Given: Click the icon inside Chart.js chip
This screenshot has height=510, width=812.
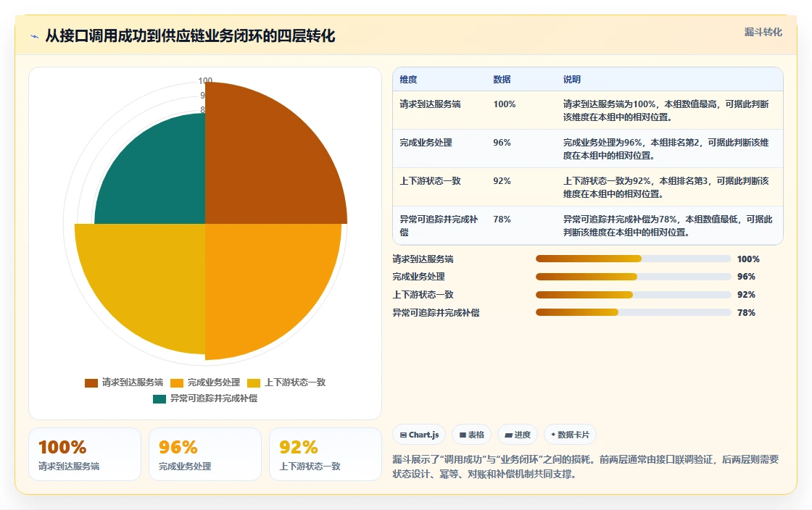Looking at the screenshot, I should [x=403, y=435].
